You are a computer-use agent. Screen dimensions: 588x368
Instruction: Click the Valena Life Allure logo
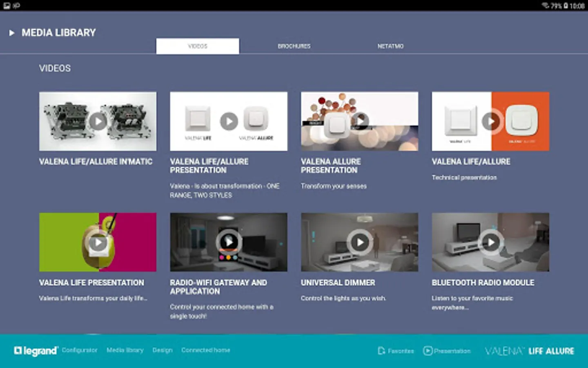pyautogui.click(x=530, y=351)
